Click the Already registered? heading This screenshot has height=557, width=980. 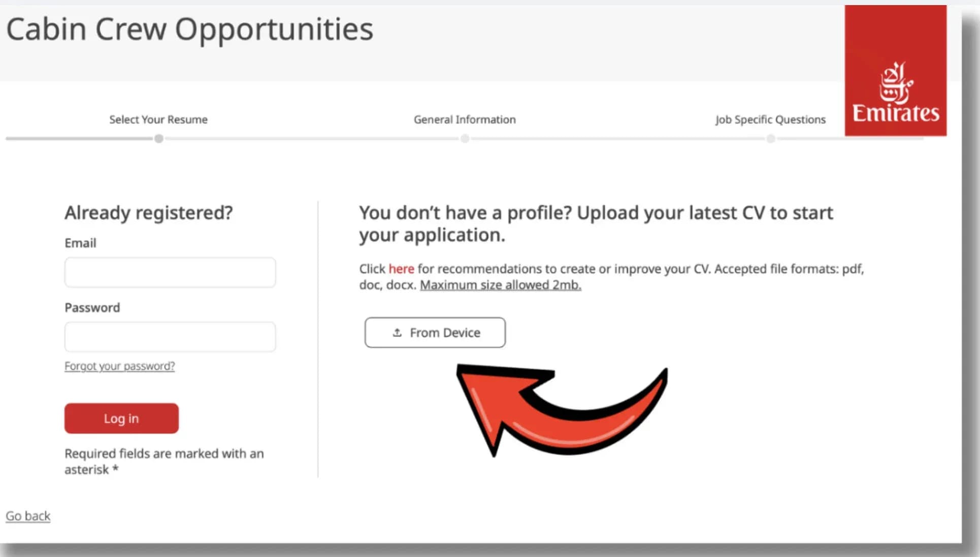(x=148, y=212)
